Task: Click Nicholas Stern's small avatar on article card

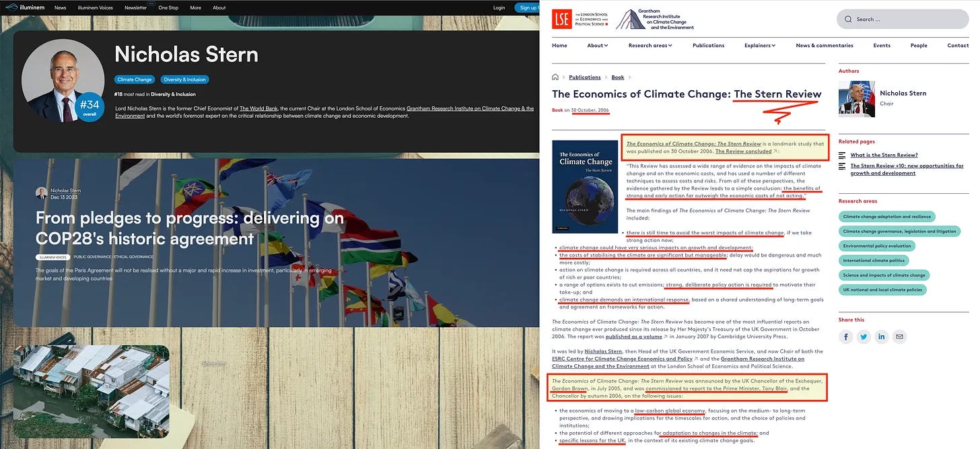Action: tap(42, 193)
